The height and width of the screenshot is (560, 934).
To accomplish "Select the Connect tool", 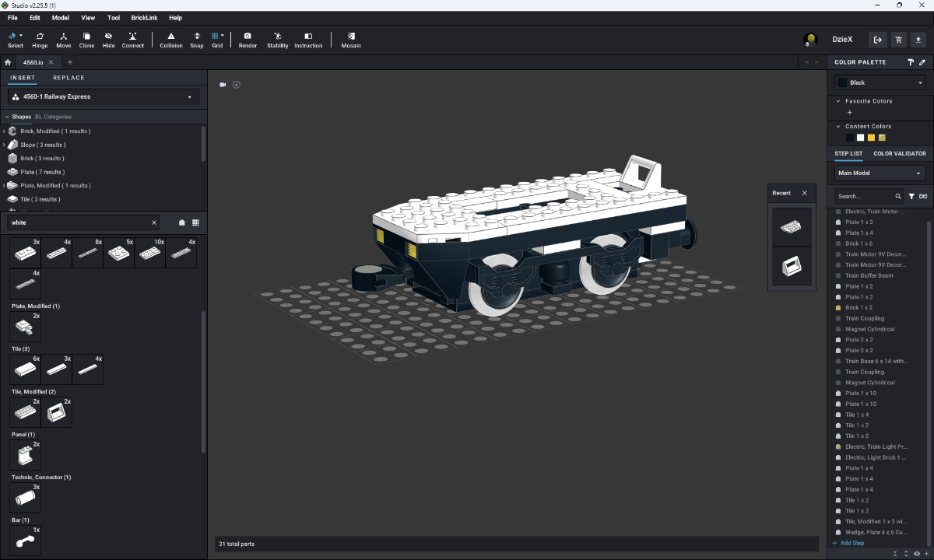I will tap(133, 40).
